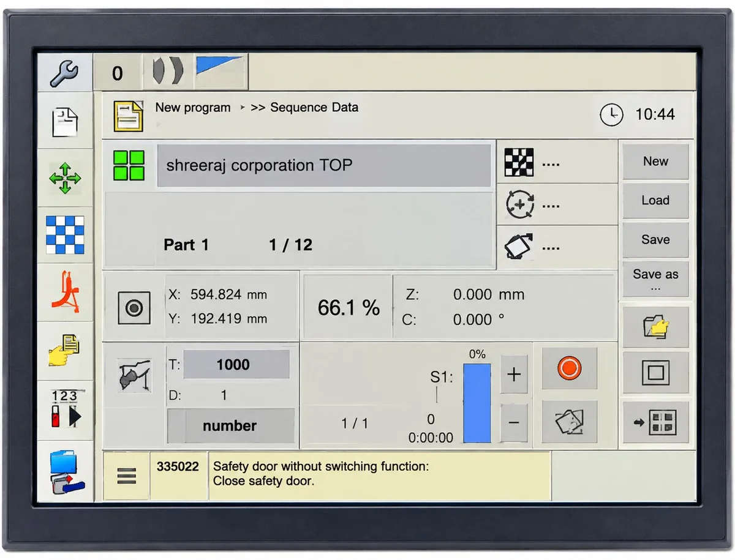Select the black-white checkered pattern icon
Screen dimensions: 735x560
click(x=519, y=163)
